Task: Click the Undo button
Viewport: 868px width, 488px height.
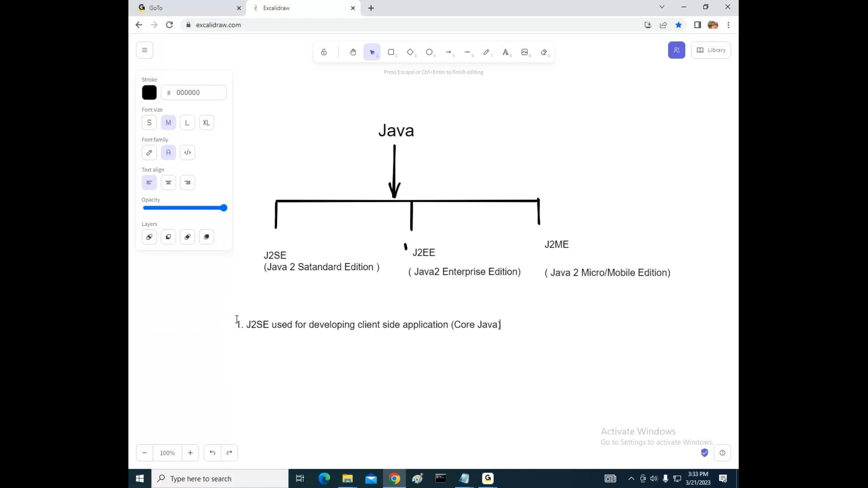Action: [x=212, y=452]
